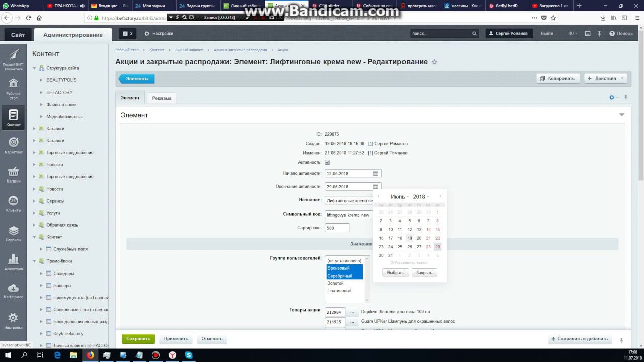Open the Аналитика sidebar section
This screenshot has width=644, height=362.
[14, 262]
